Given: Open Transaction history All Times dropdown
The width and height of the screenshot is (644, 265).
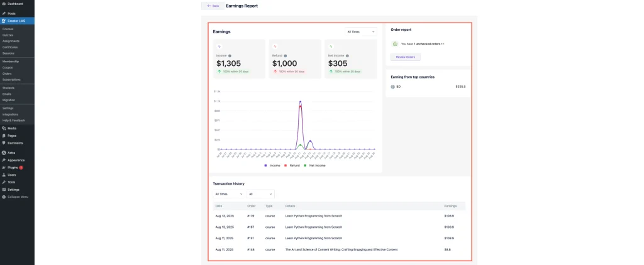Looking at the screenshot, I should click(x=228, y=194).
